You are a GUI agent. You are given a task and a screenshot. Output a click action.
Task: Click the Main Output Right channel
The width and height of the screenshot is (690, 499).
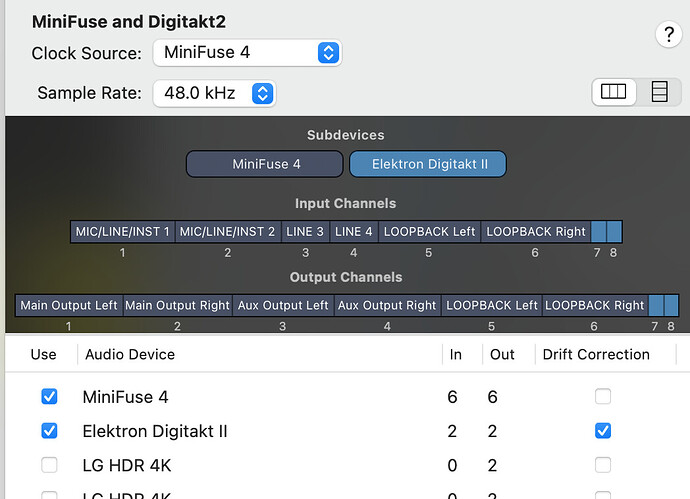177,306
